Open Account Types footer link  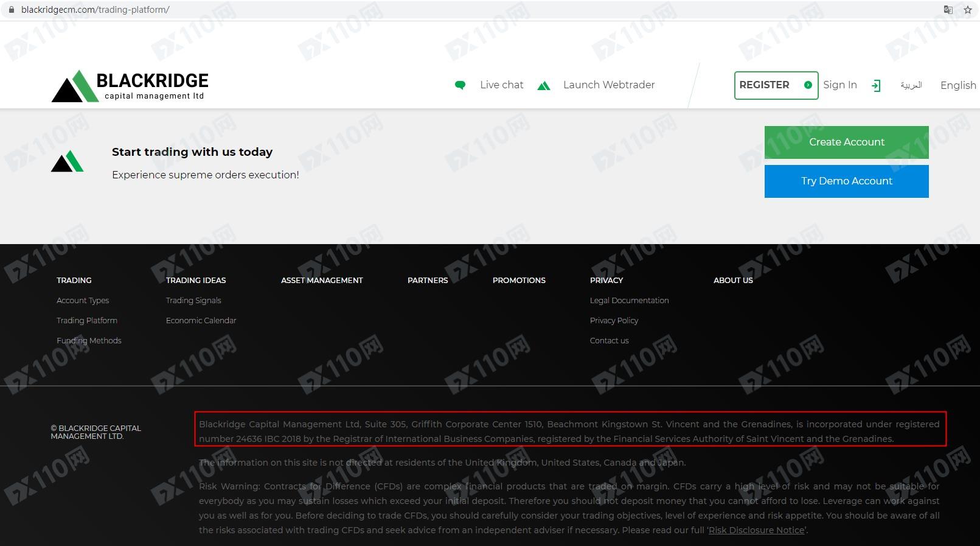(83, 300)
